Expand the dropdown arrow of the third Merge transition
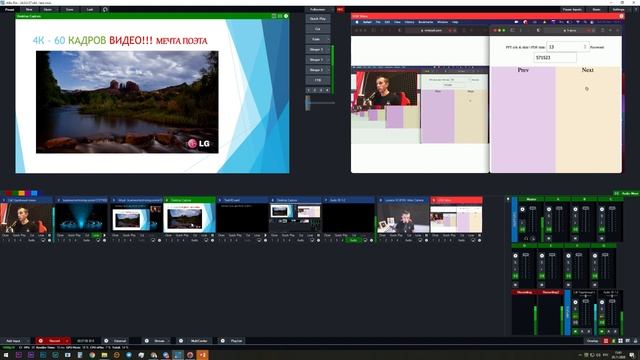 pos(328,70)
